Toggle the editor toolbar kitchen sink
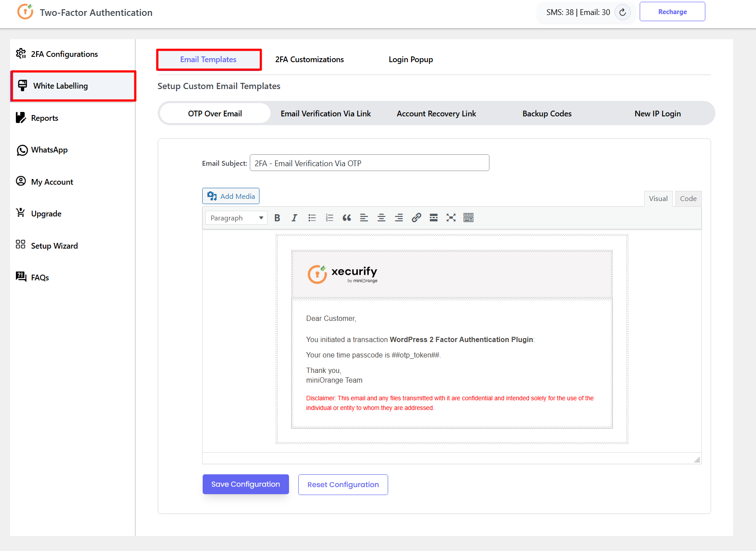756x551 pixels. point(468,218)
